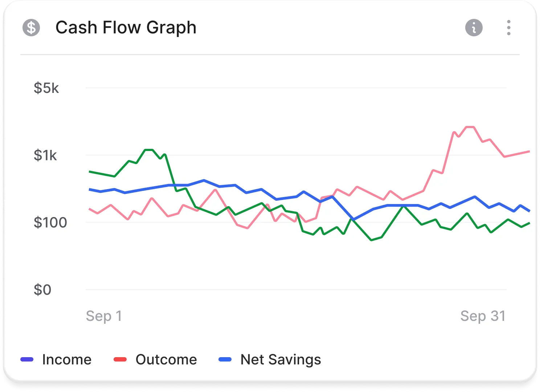Image resolution: width=540 pixels, height=392 pixels.
Task: Toggle the Outcome legend red marker
Action: tap(120, 360)
